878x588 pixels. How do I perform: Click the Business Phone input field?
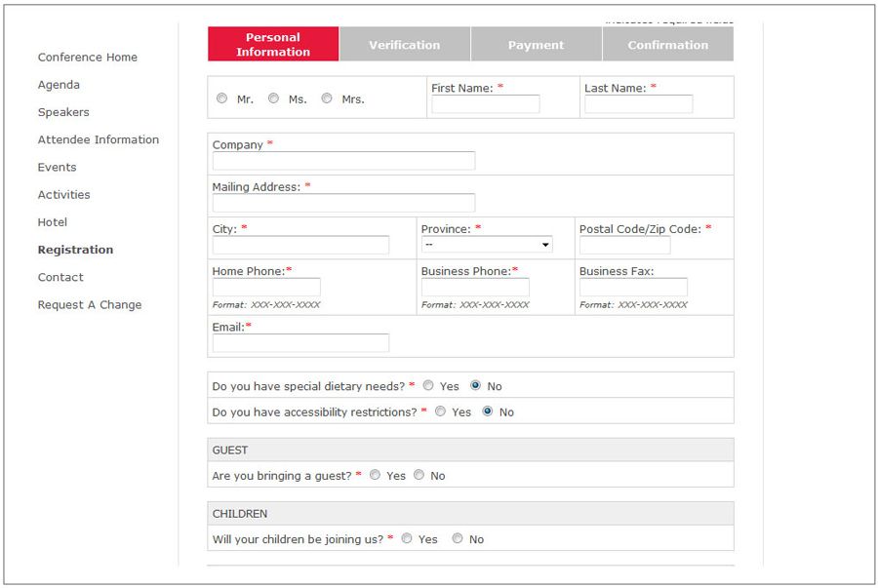[x=475, y=287]
